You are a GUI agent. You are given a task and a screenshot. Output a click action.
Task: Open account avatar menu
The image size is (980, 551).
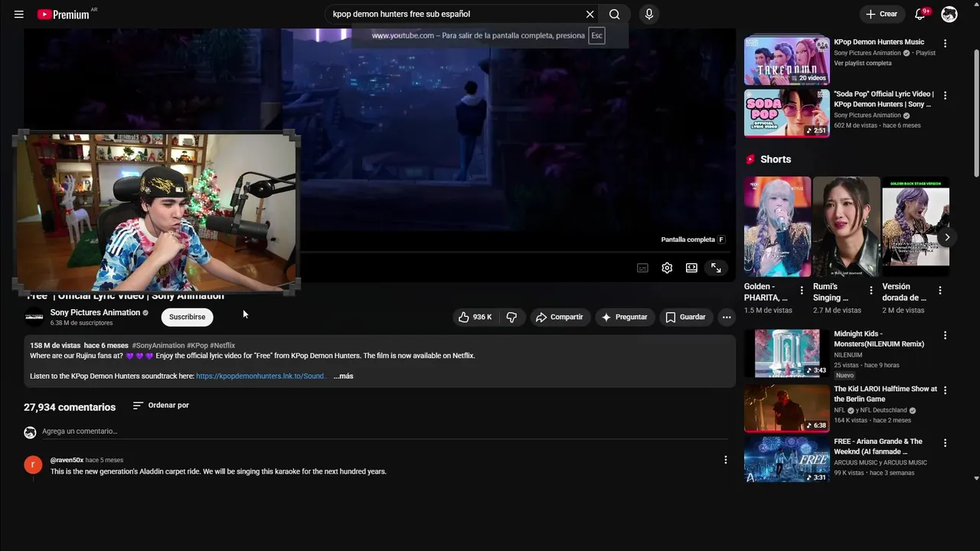pyautogui.click(x=949, y=15)
